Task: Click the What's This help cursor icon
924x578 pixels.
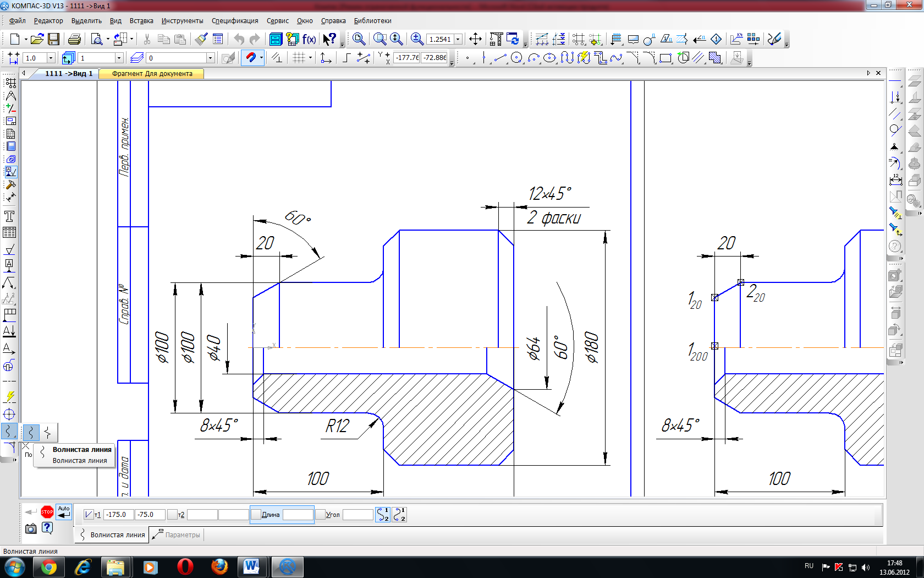Action: tap(329, 39)
